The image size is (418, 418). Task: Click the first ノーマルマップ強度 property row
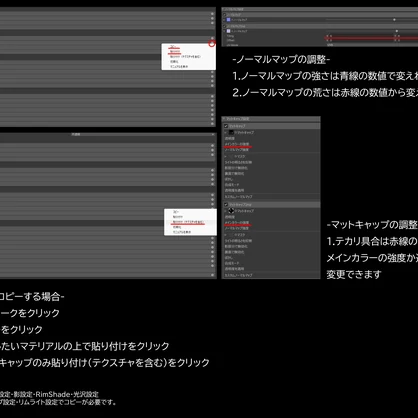click(271, 150)
